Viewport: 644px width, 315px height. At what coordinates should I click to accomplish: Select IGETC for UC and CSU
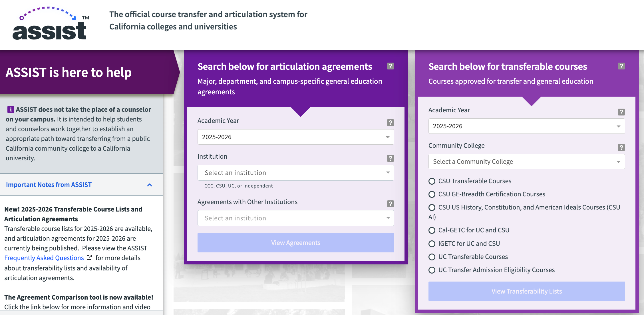[x=432, y=244]
